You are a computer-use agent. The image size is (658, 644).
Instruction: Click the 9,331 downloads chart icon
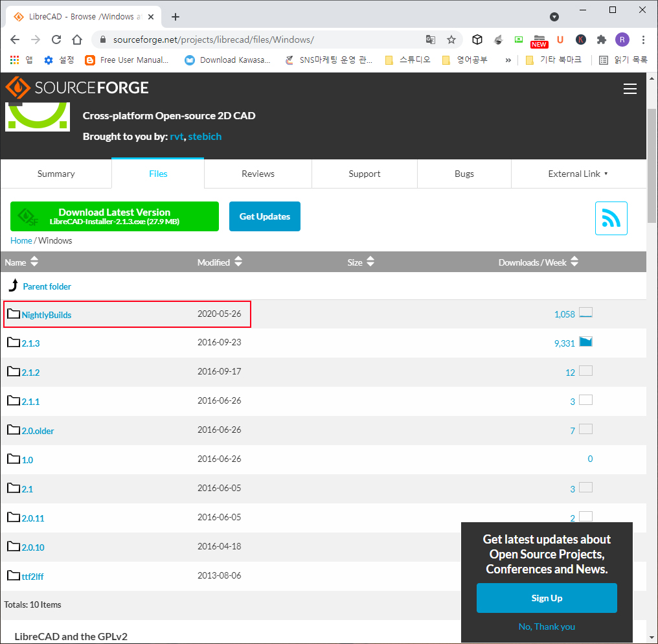click(x=585, y=341)
